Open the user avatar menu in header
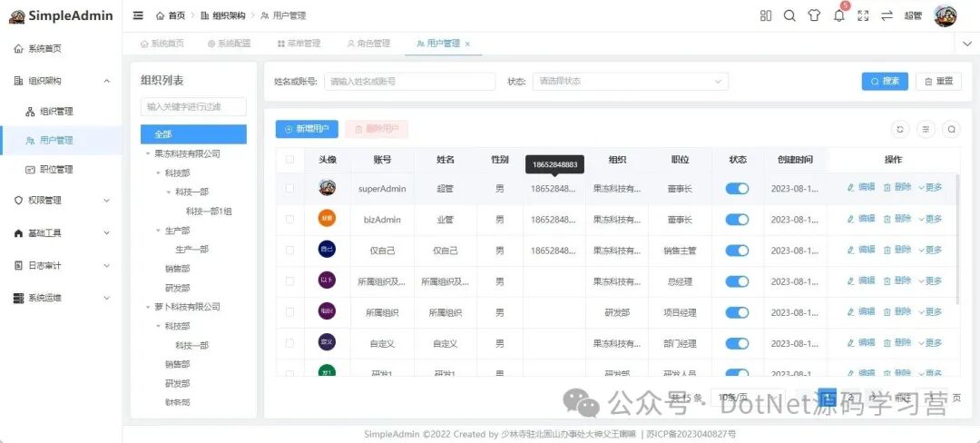The height and width of the screenshot is (443, 980). point(945,15)
